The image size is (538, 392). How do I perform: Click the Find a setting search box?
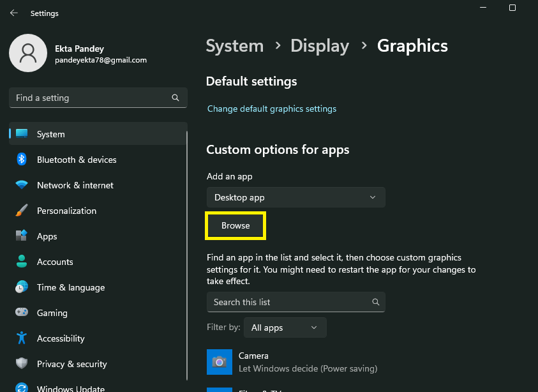[93, 98]
